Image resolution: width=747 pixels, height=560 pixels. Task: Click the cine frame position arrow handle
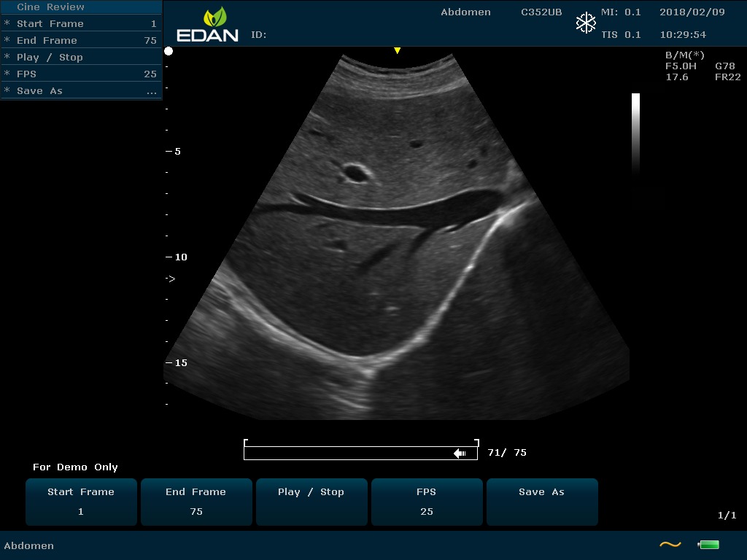[x=460, y=454]
